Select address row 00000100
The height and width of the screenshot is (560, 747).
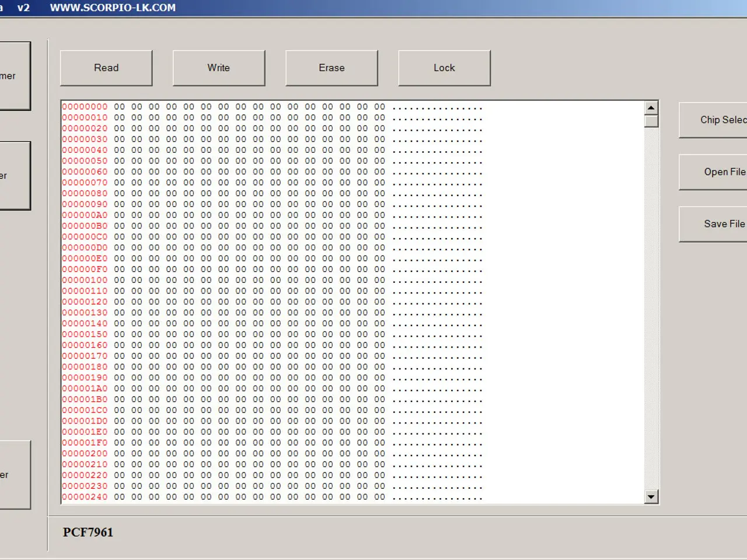[x=273, y=280]
